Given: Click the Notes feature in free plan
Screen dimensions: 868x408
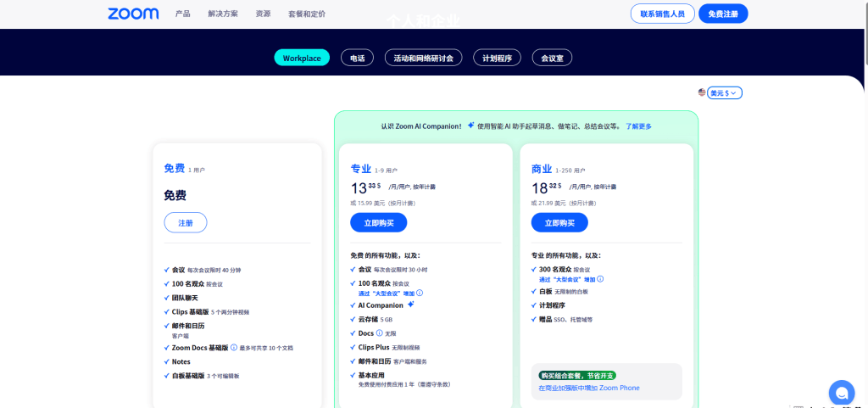Looking at the screenshot, I should [181, 361].
